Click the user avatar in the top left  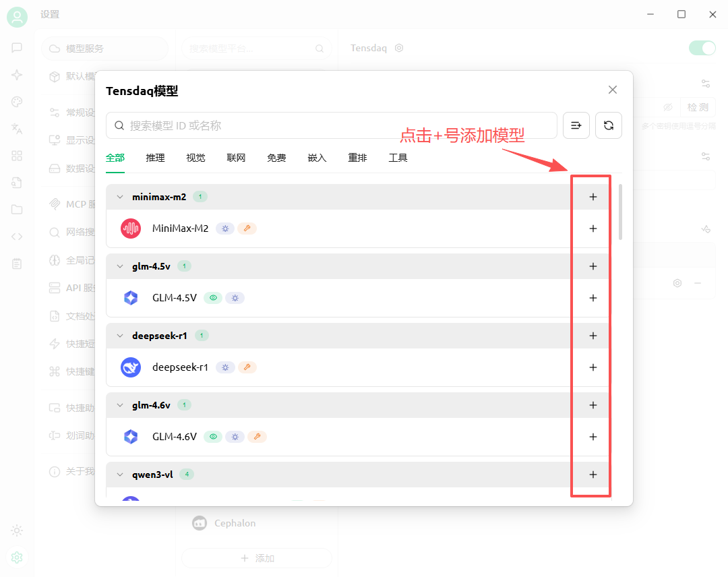point(17,17)
